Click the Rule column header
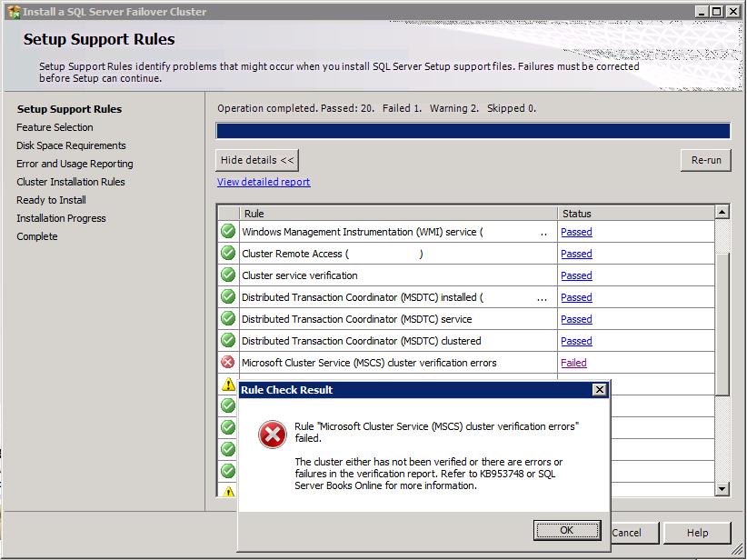 tap(398, 214)
